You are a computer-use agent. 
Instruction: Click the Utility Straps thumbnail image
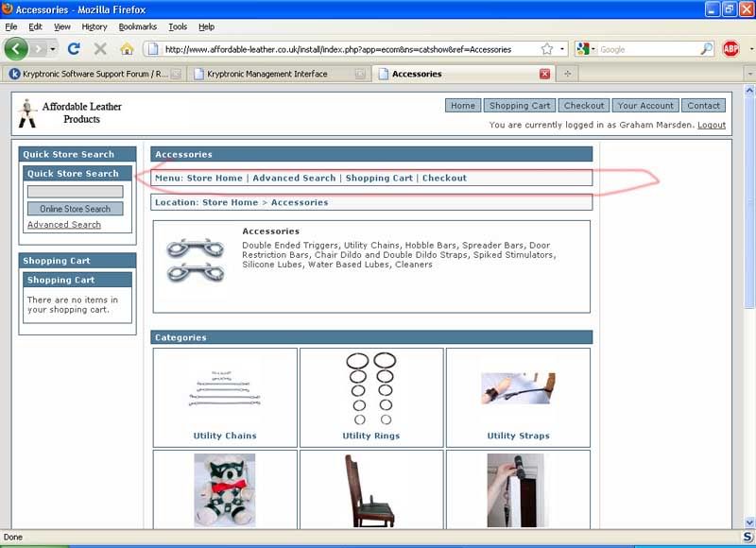pyautogui.click(x=518, y=388)
